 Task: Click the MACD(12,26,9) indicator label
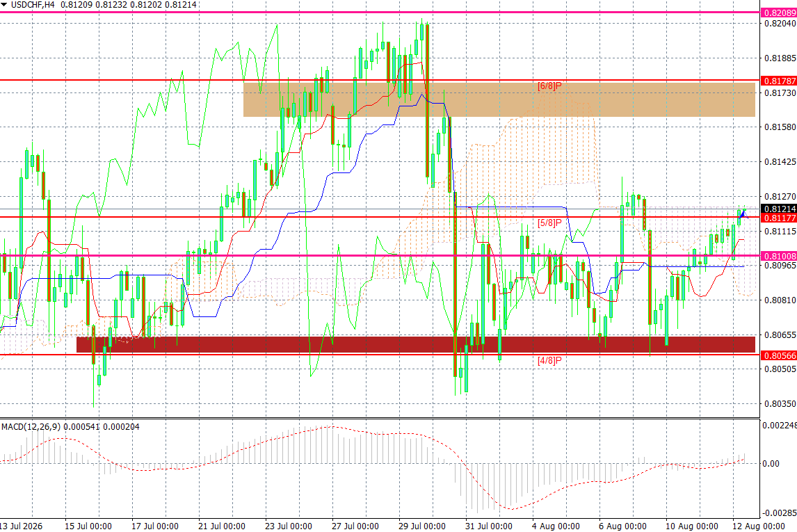click(31, 427)
